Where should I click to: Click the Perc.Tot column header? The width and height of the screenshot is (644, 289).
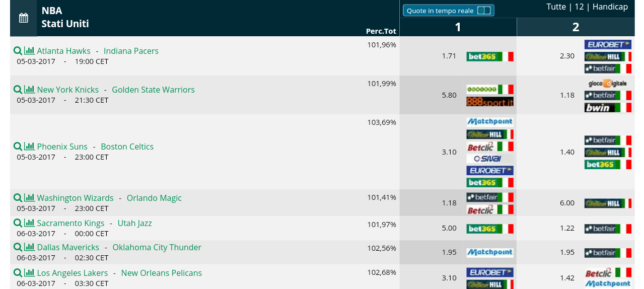[381, 31]
